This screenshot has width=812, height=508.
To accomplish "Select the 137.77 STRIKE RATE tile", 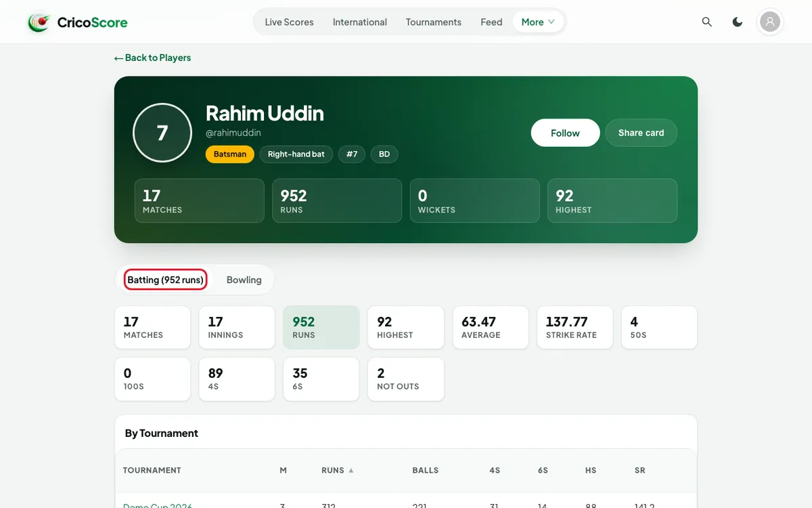I will [x=574, y=328].
